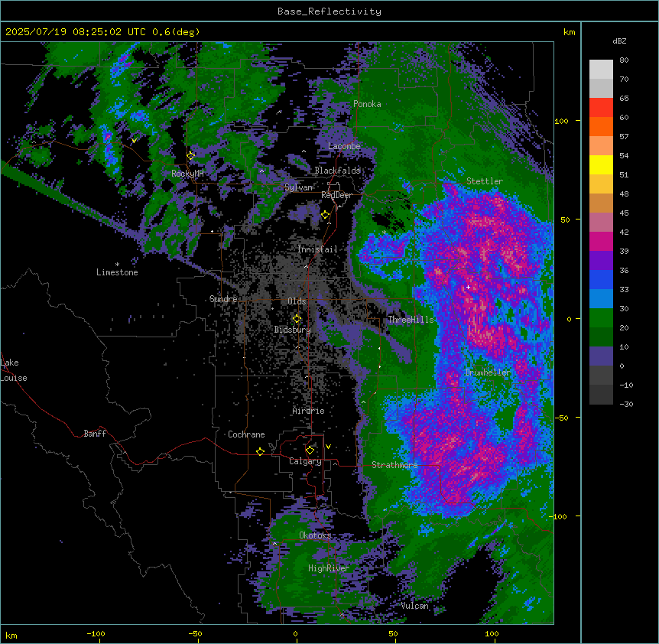
Task: Pick the dark orange 57-60 dBZ legend swatch
Action: 601,126
